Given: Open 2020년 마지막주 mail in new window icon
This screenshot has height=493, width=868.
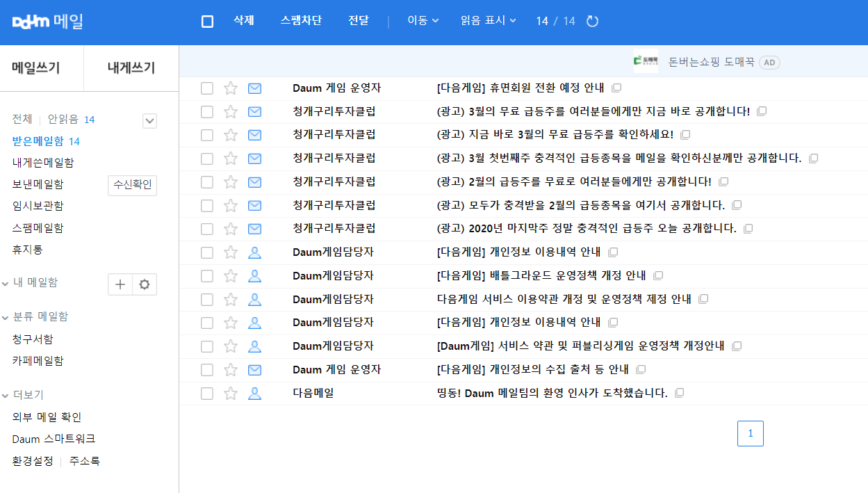Looking at the screenshot, I should (748, 229).
